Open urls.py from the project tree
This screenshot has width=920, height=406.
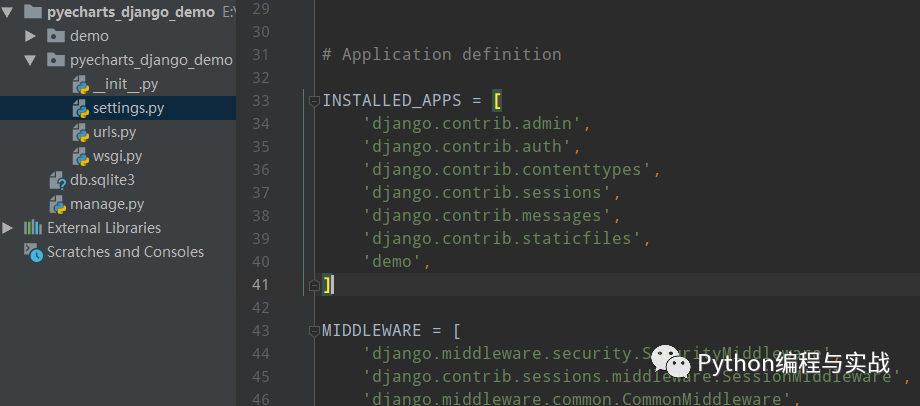pyautogui.click(x=114, y=133)
